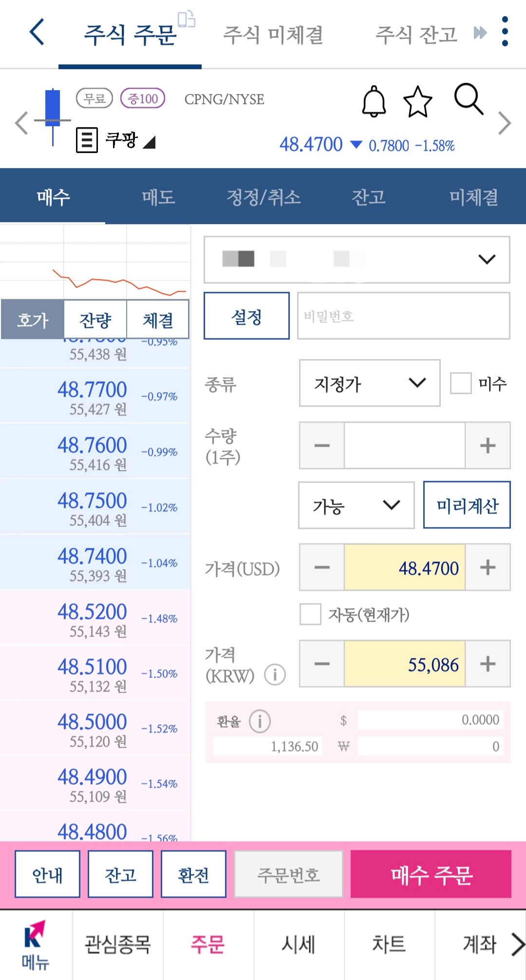Expand the 쿠팡 stock name triangle
The image size is (526, 980).
(149, 142)
